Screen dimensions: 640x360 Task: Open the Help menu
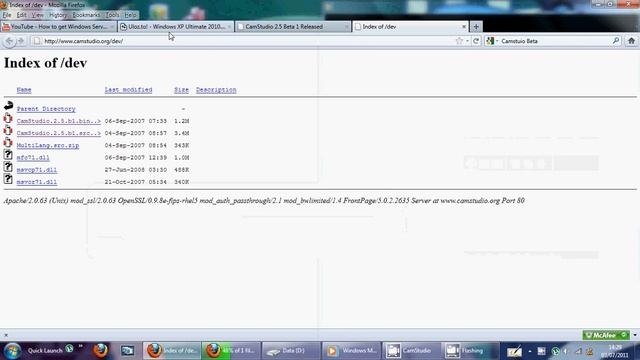point(131,15)
